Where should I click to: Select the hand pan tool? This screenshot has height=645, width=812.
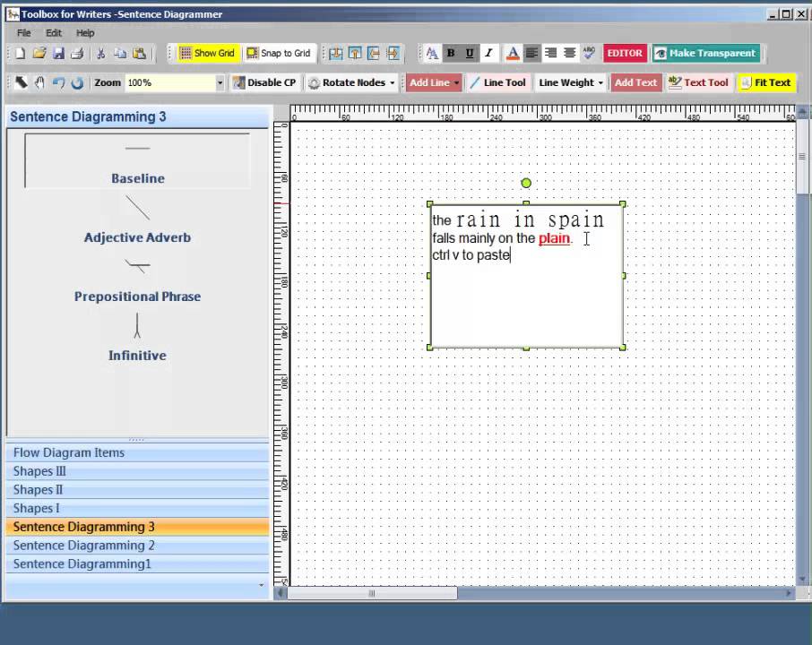point(39,82)
